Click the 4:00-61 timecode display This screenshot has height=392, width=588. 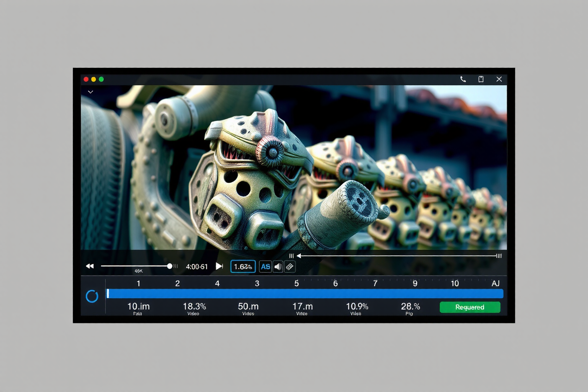click(197, 266)
